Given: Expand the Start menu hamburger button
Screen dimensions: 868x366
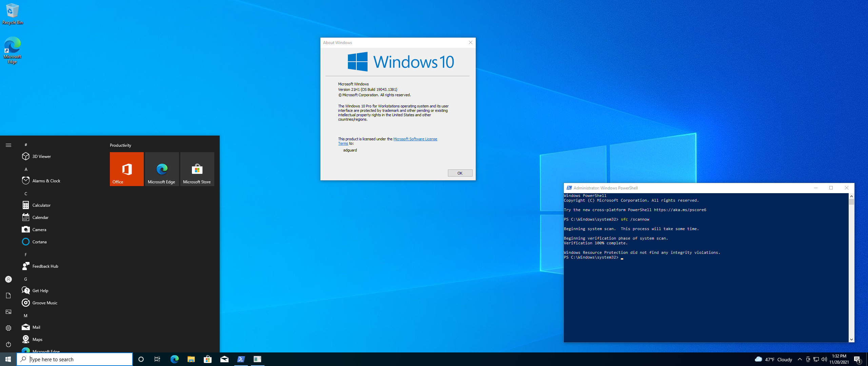Looking at the screenshot, I should (8, 145).
